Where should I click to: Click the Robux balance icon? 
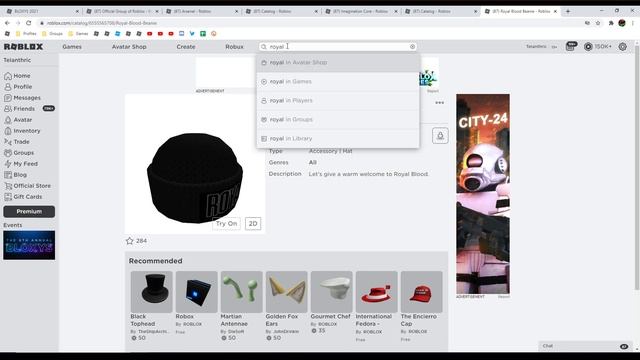coord(588,47)
